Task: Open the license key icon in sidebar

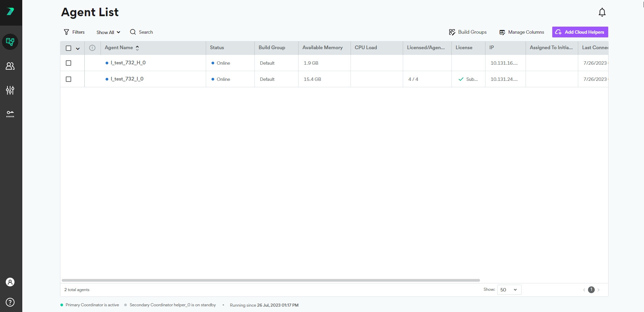Action: tap(10, 114)
